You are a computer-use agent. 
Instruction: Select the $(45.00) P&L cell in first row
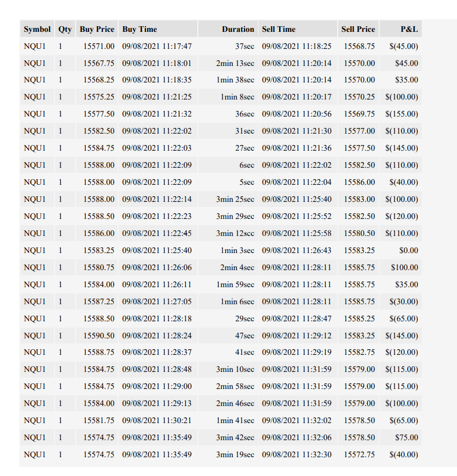point(401,46)
